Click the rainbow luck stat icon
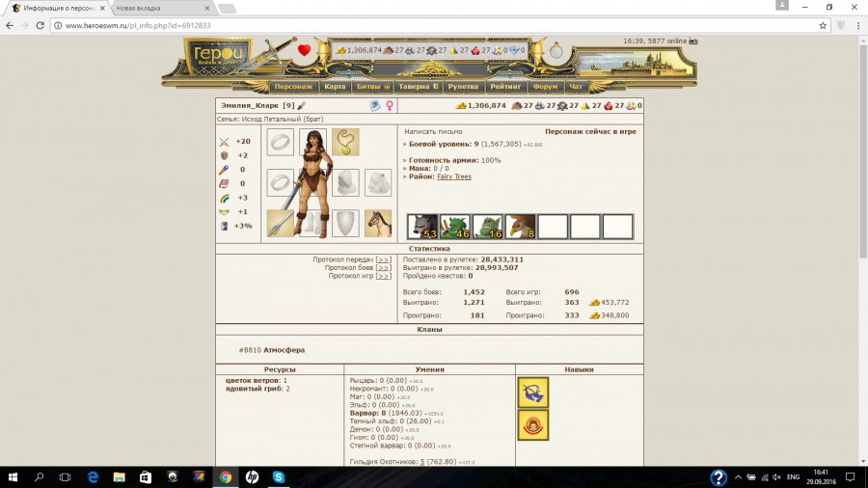The image size is (868, 488). 224,198
